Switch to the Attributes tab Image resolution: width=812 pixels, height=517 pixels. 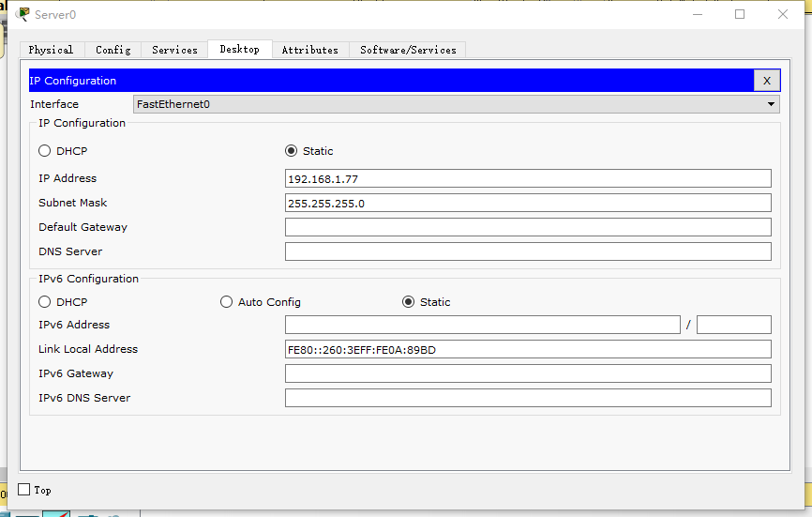(310, 50)
